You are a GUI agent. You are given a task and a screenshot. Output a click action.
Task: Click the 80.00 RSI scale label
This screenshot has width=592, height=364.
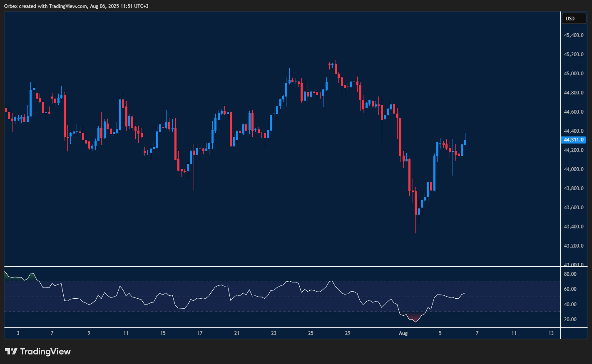click(x=570, y=274)
